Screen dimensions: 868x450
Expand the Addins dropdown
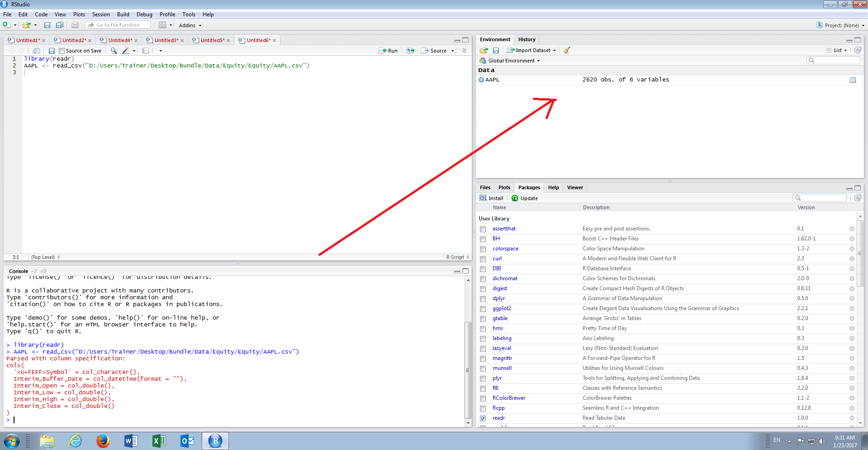coord(190,25)
